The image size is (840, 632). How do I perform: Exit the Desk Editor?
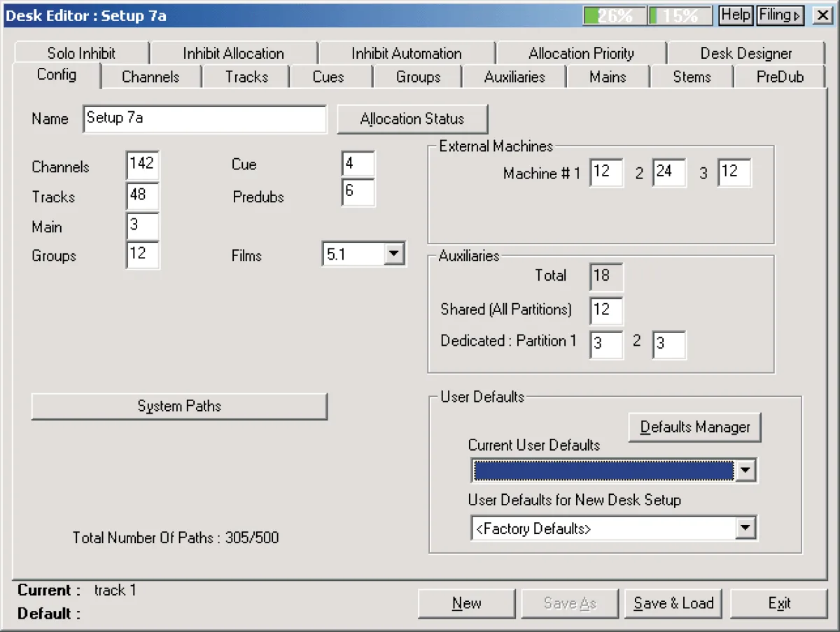click(x=779, y=603)
